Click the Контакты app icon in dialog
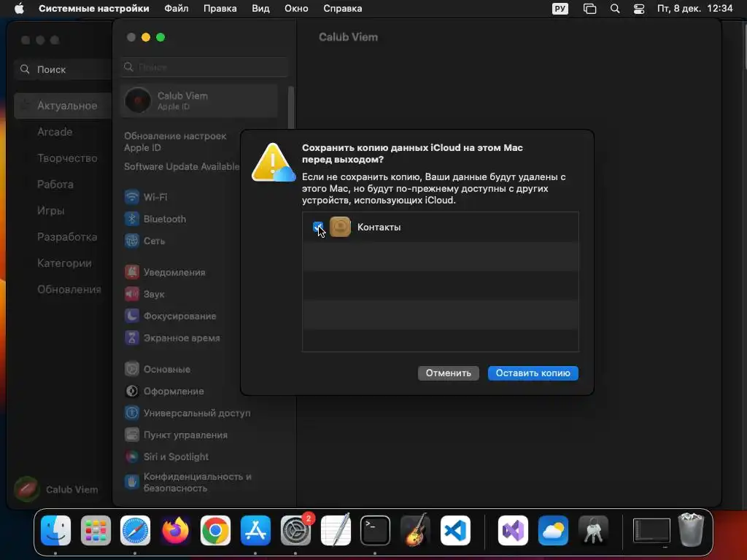This screenshot has width=747, height=560. click(x=340, y=227)
